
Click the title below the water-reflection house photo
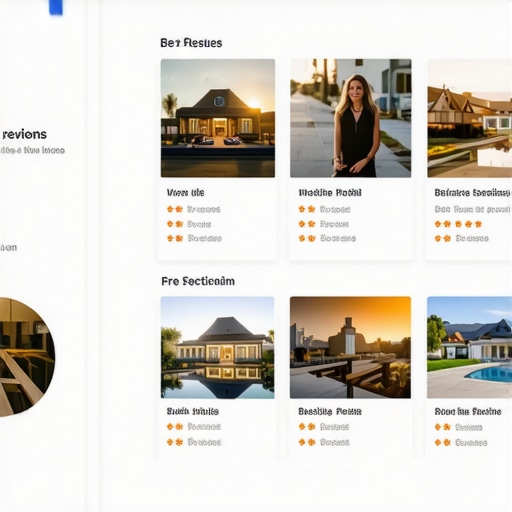coord(193,411)
